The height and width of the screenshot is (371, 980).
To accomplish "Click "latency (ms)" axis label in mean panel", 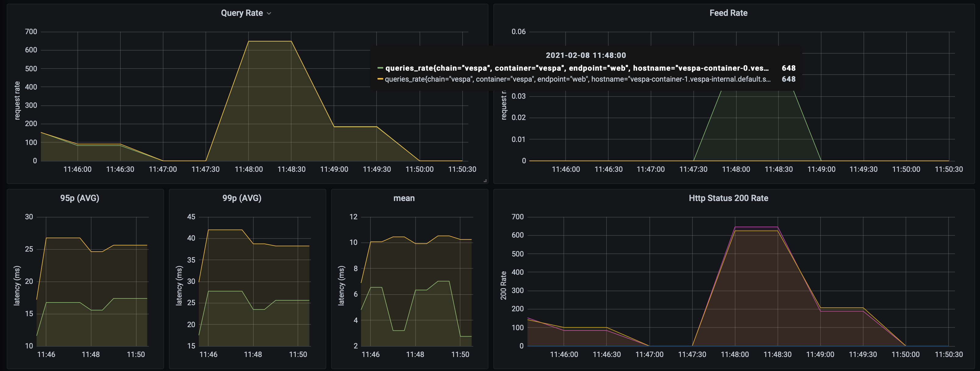I will (x=341, y=285).
